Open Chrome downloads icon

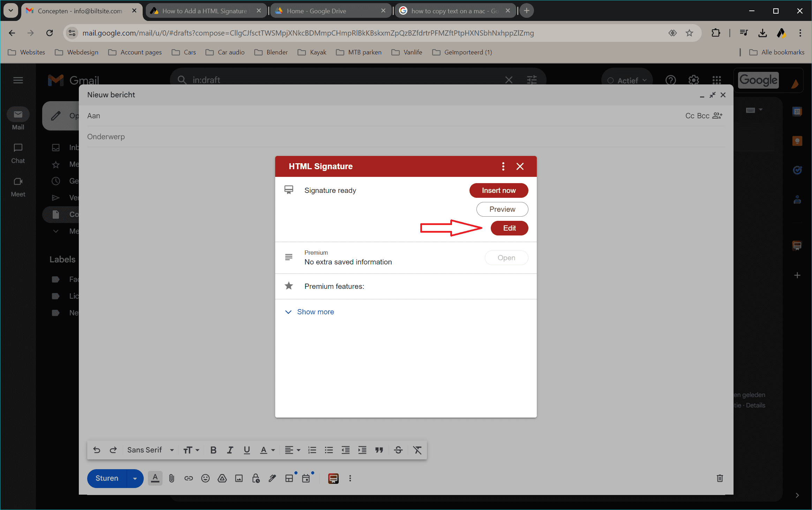[762, 33]
